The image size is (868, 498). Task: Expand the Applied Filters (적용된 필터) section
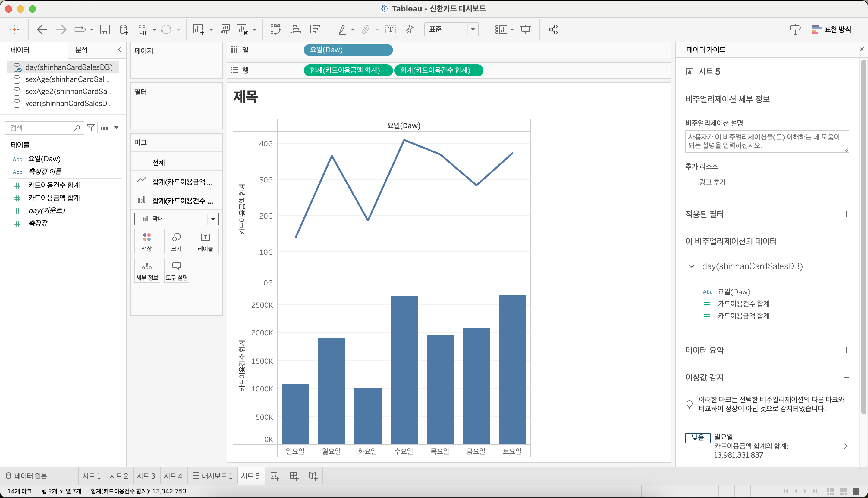point(846,214)
